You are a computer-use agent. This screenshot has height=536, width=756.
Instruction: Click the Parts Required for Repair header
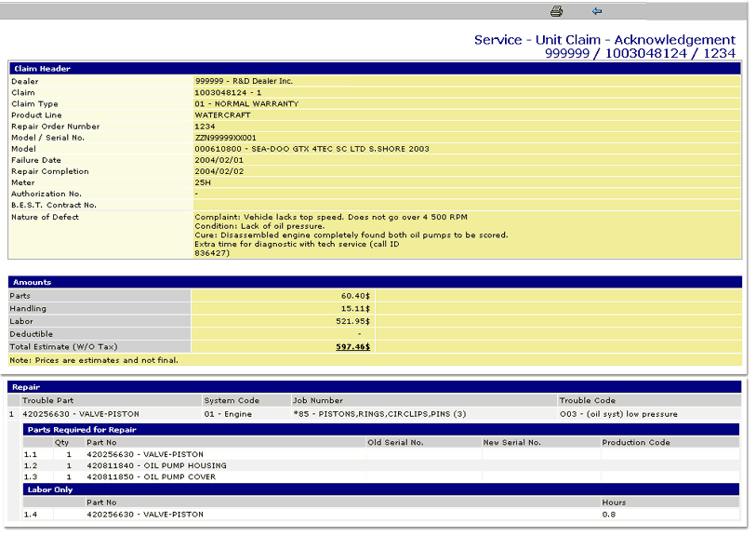tap(381, 429)
